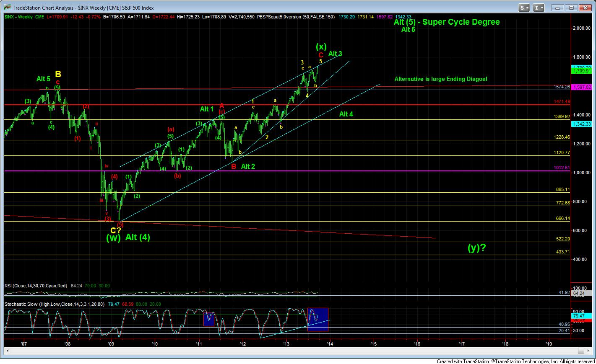Image resolution: width=596 pixels, height=364 pixels.
Task: Click the 'Alt (4)' wave label
Action: pyautogui.click(x=138, y=237)
